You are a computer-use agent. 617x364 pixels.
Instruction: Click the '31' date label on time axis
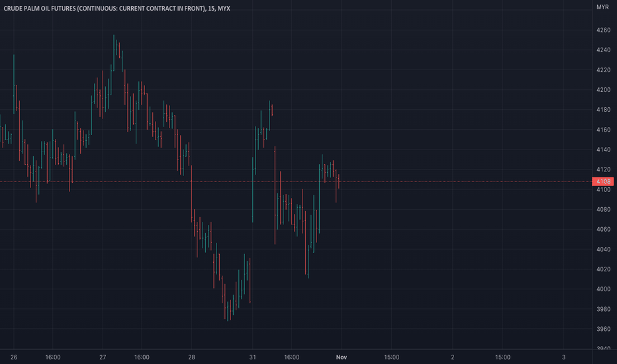(x=253, y=357)
